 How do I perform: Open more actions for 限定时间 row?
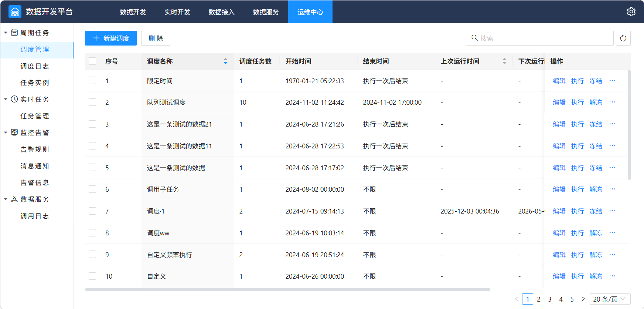(x=612, y=81)
